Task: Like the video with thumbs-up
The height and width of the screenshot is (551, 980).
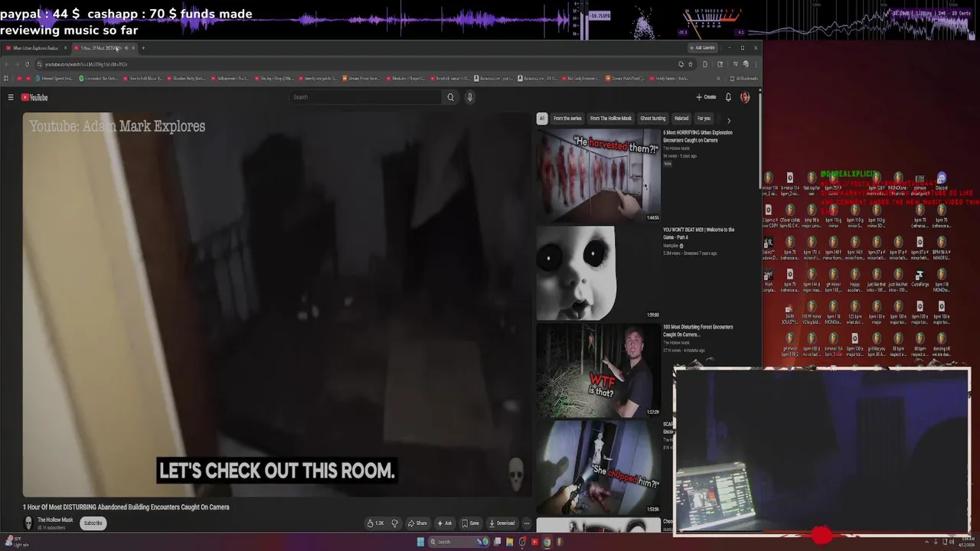Action: click(x=375, y=523)
